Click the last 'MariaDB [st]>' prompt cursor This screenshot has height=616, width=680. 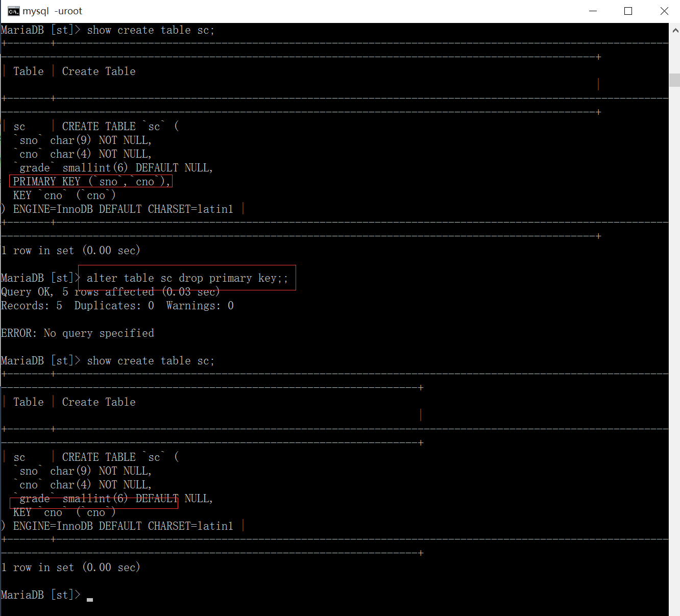(90, 599)
